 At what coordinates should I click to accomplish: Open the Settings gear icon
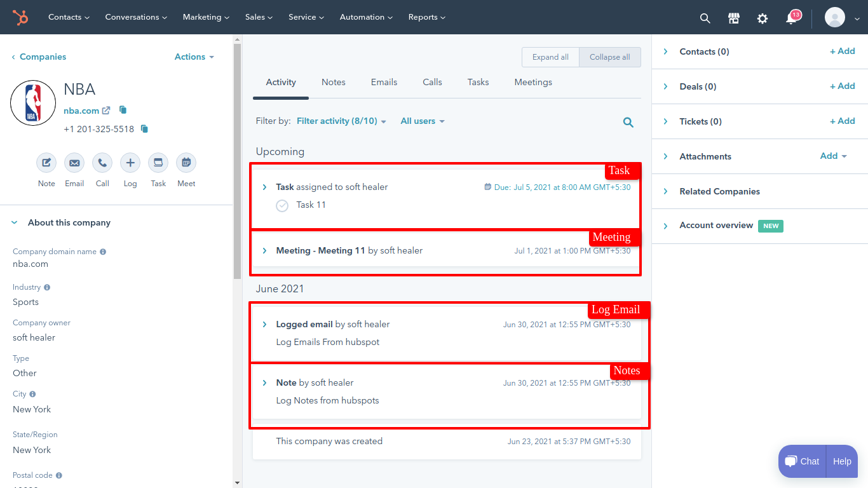763,18
